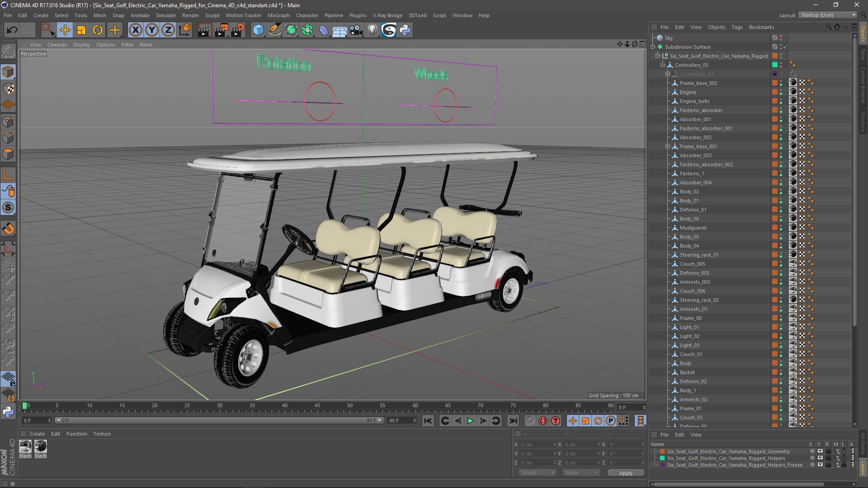Viewport: 868px width, 488px height.
Task: Add a Subdivision Surface generator
Action: coord(291,30)
